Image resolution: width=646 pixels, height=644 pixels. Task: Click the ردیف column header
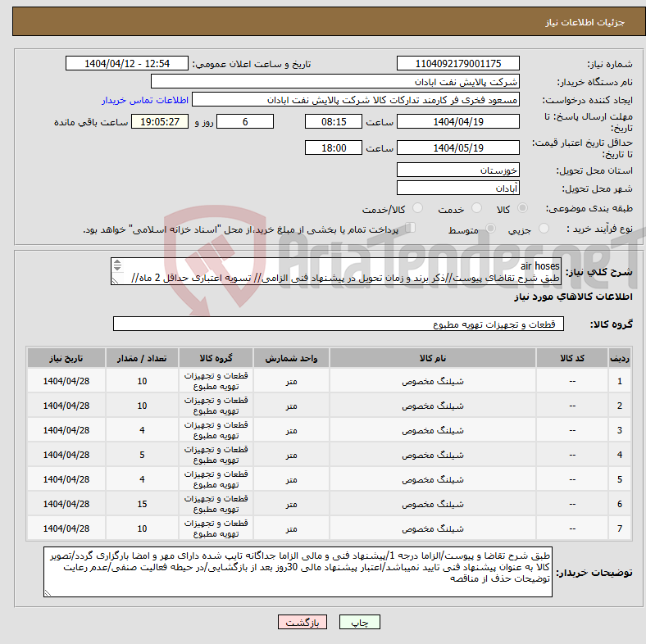(x=620, y=358)
